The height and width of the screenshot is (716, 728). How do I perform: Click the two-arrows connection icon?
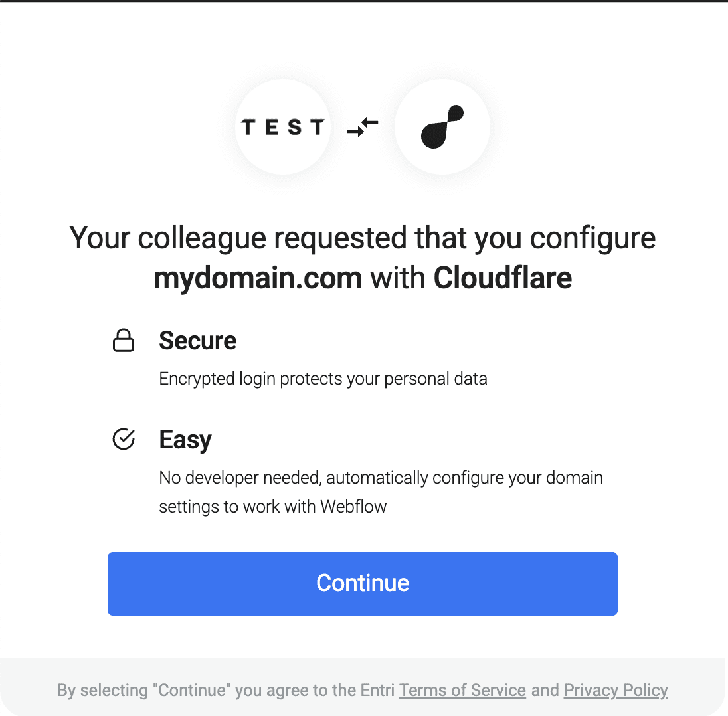pyautogui.click(x=363, y=126)
